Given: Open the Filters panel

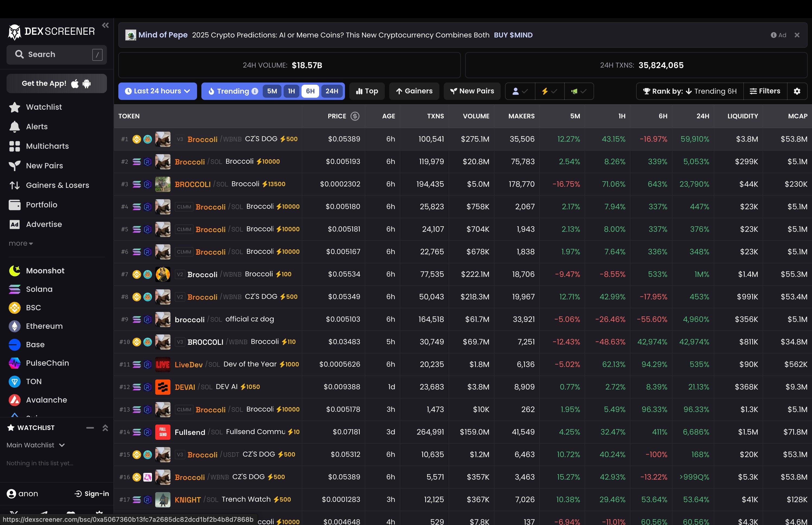Looking at the screenshot, I should point(765,91).
